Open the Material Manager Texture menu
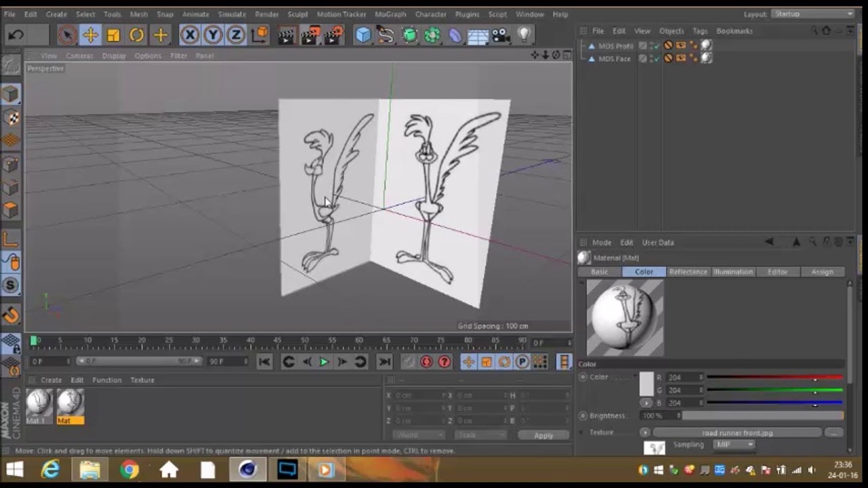 coord(142,380)
